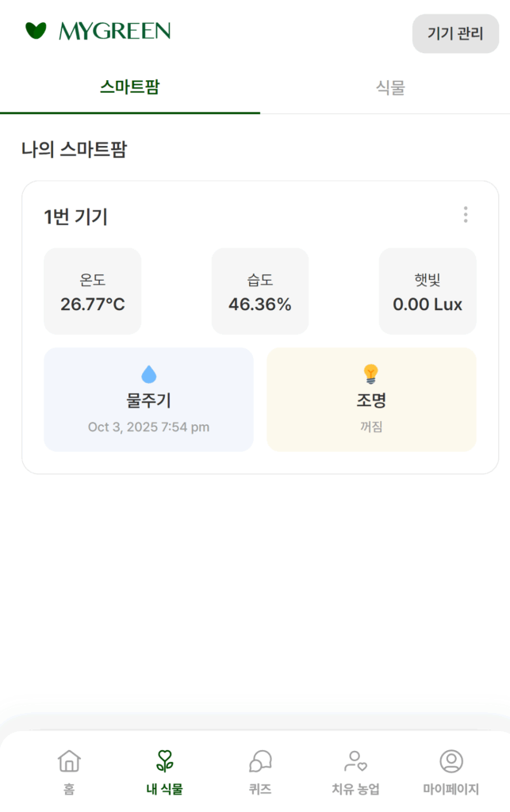Switch to the 식물 tab
510x812 pixels.
(390, 87)
